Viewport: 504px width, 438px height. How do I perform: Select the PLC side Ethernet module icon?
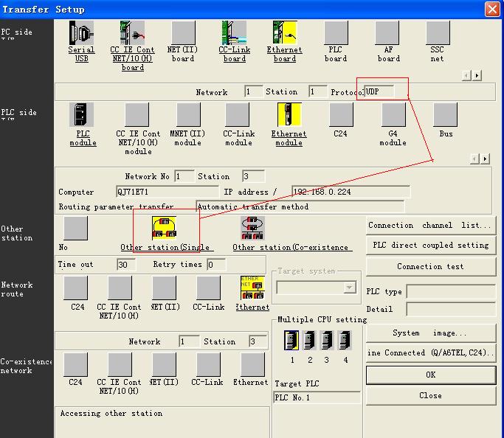289,115
